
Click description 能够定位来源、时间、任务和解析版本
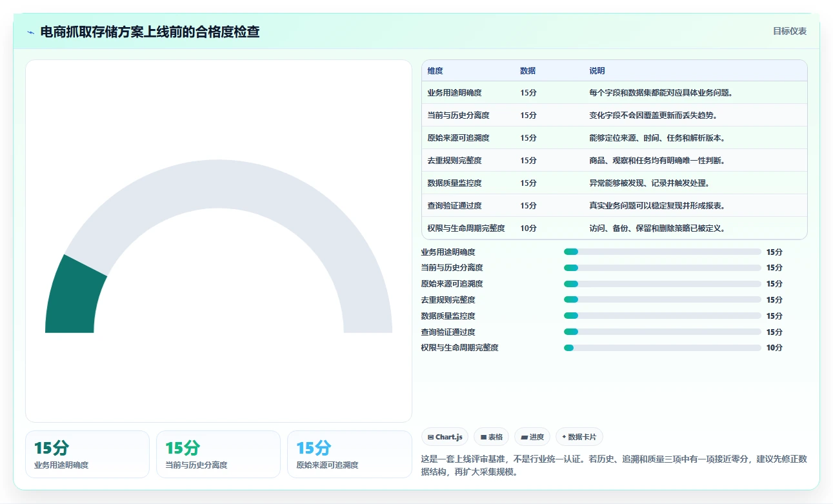(657, 138)
